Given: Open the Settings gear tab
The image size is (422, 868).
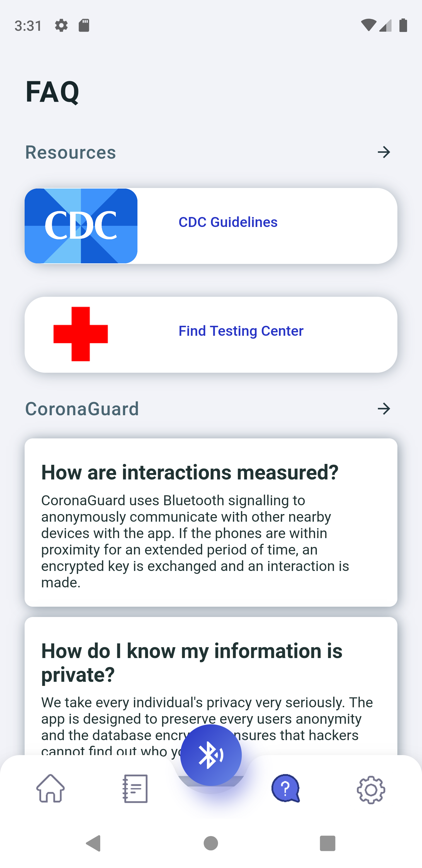Looking at the screenshot, I should point(371,790).
